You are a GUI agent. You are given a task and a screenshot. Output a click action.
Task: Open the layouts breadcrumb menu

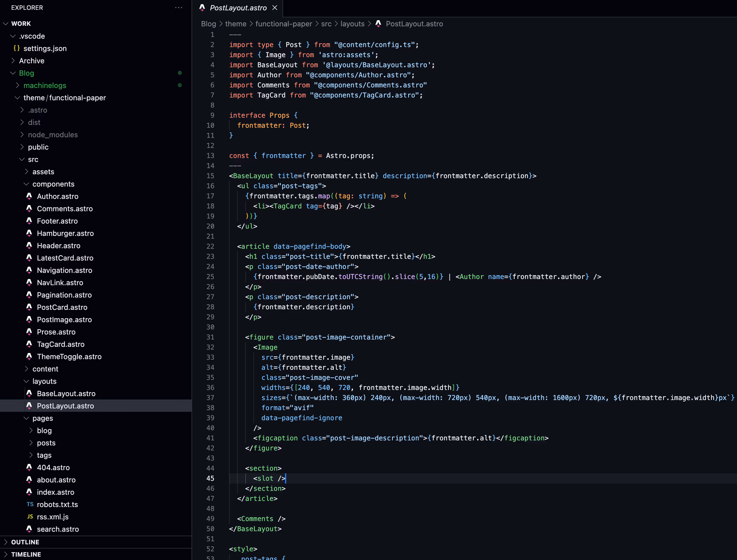(352, 24)
